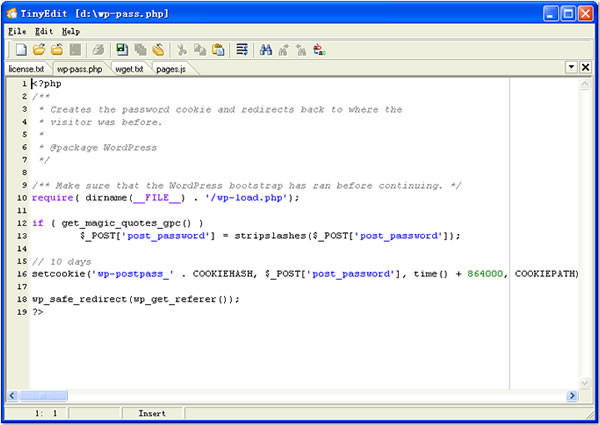
Task: Switch to the license.txt tab
Action: click(x=26, y=69)
